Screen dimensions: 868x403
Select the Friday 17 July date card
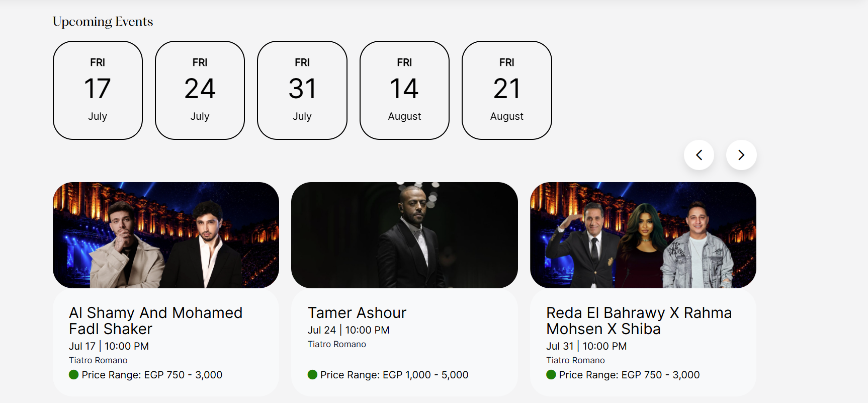point(98,90)
